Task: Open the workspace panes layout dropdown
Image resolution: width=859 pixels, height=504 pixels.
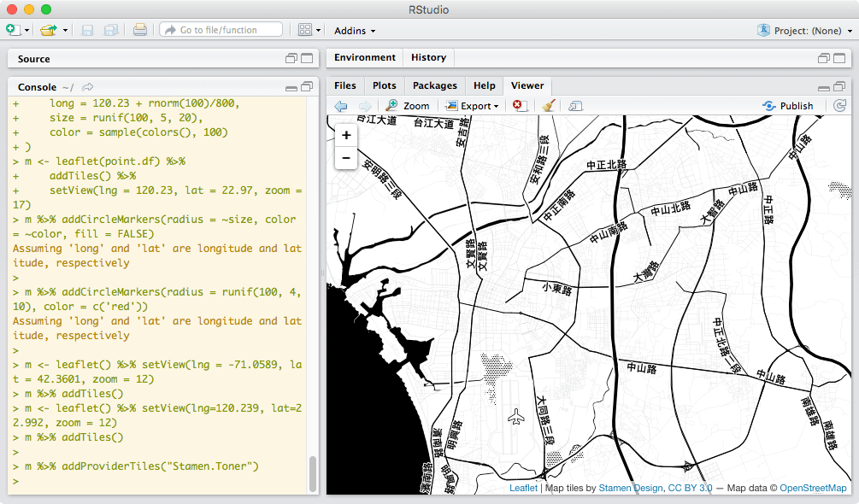Action: pos(309,30)
